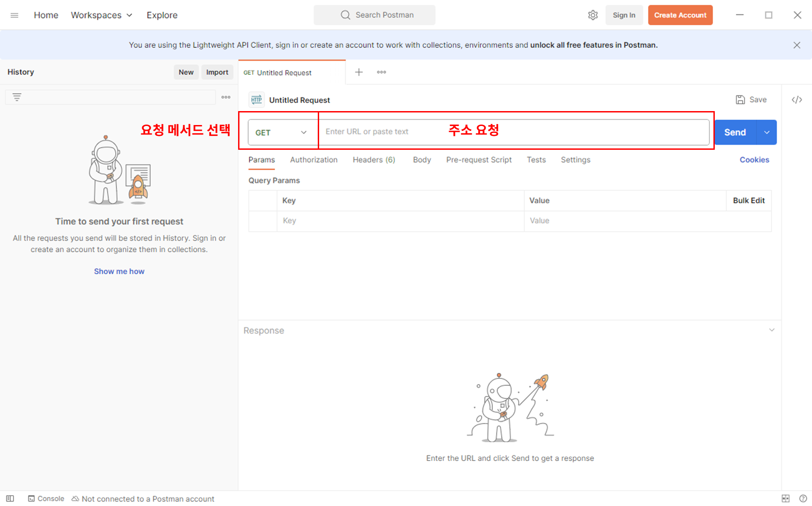812x506 pixels.
Task: Select the GET Untitled Request tab
Action: click(292, 72)
